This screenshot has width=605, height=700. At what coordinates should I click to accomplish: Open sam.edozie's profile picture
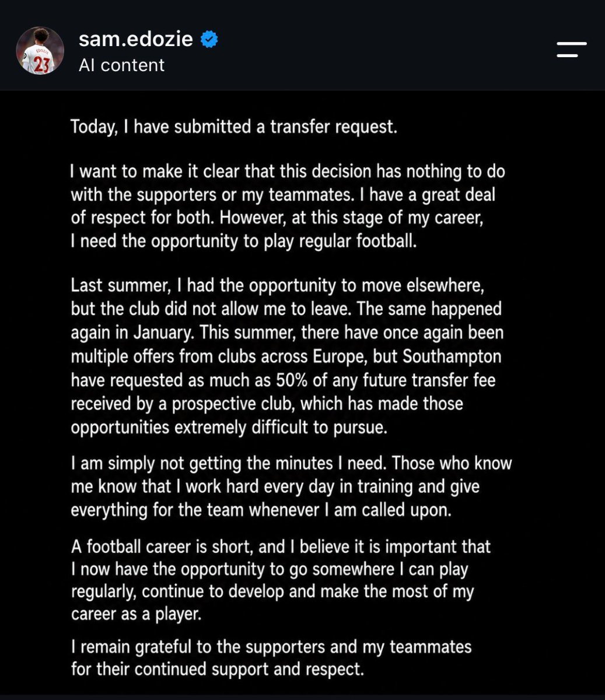click(40, 51)
